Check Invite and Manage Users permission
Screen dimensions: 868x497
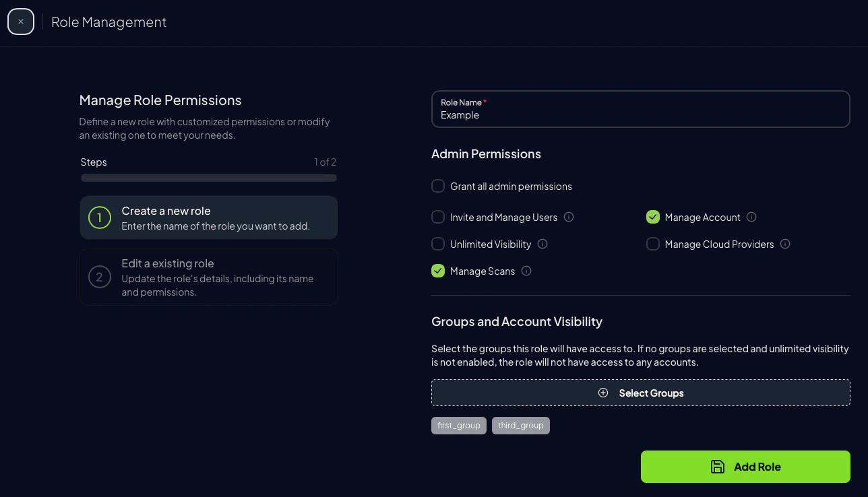pos(437,217)
